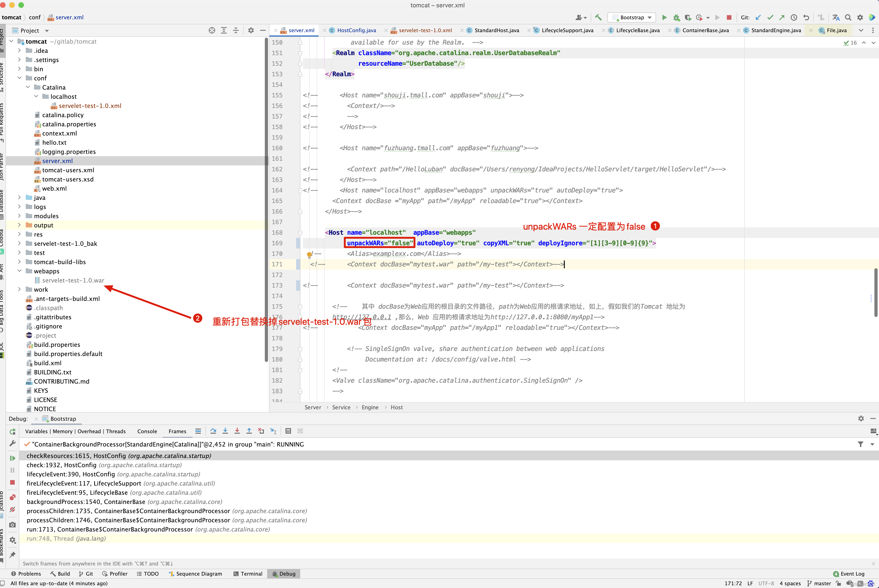
Task: Click the translate icon in the toolbar
Action: click(836, 17)
